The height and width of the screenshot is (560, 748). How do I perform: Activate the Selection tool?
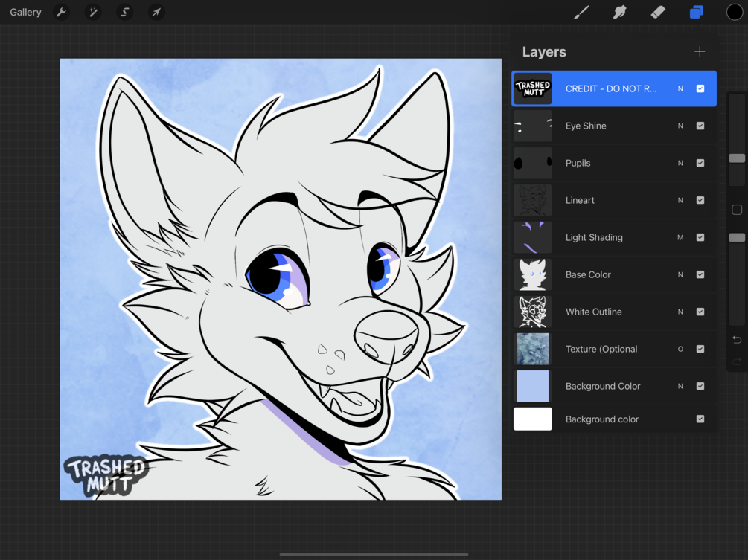point(124,12)
